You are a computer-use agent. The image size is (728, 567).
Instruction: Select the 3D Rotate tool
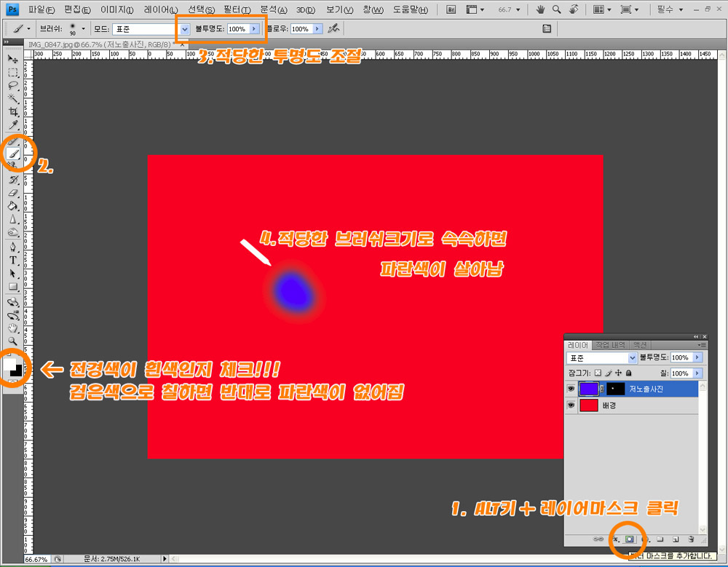13,302
